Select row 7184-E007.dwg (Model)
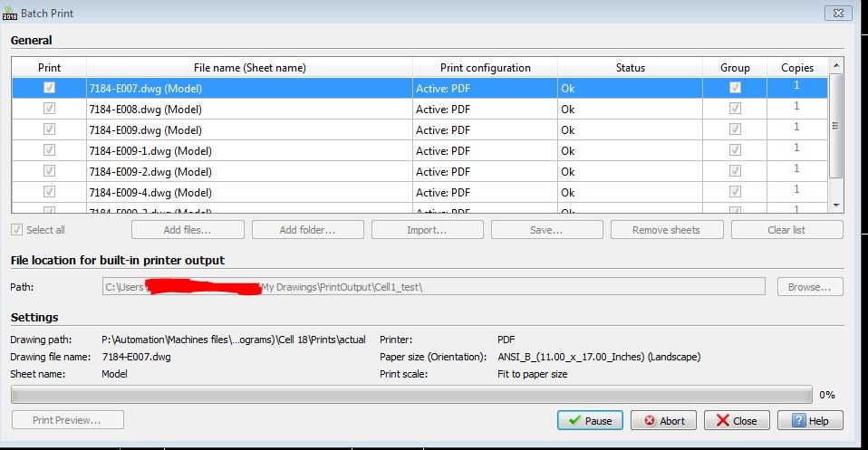 pyautogui.click(x=420, y=88)
